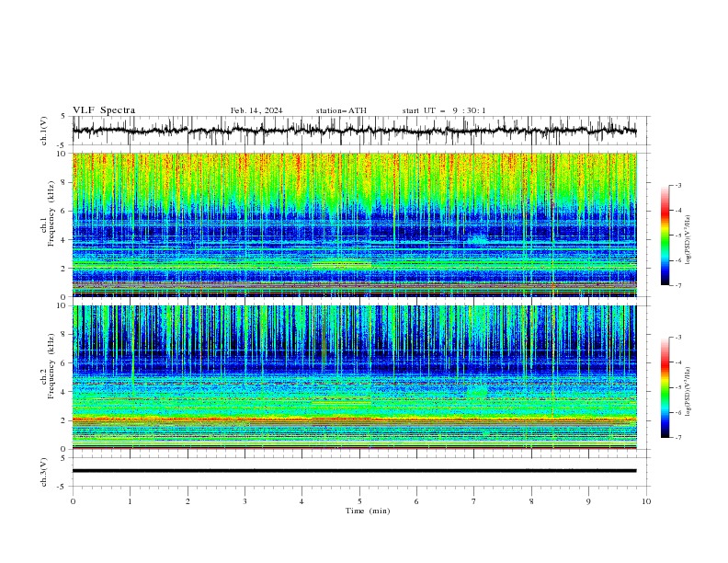Click the time axis tick label "2"
The height and width of the screenshot is (563, 728).
tap(188, 501)
